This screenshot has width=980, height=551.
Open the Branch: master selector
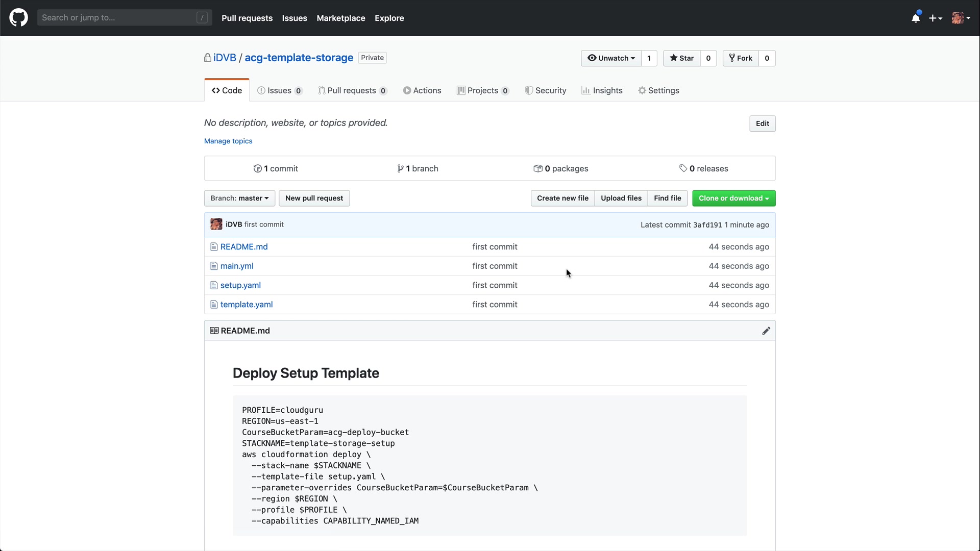(x=239, y=198)
